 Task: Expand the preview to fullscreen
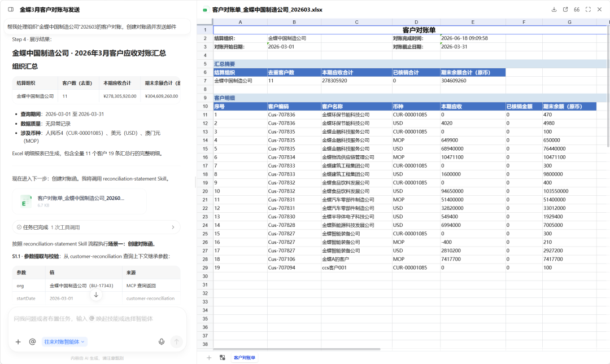click(x=588, y=10)
